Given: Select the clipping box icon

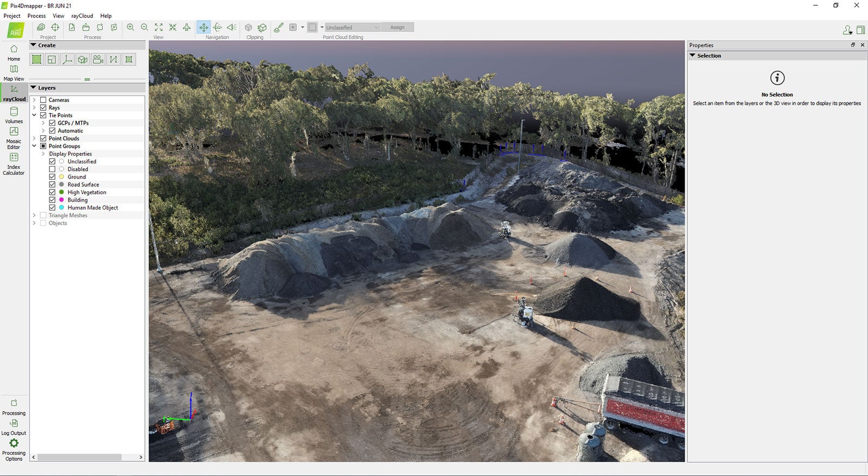Looking at the screenshot, I should (x=262, y=27).
